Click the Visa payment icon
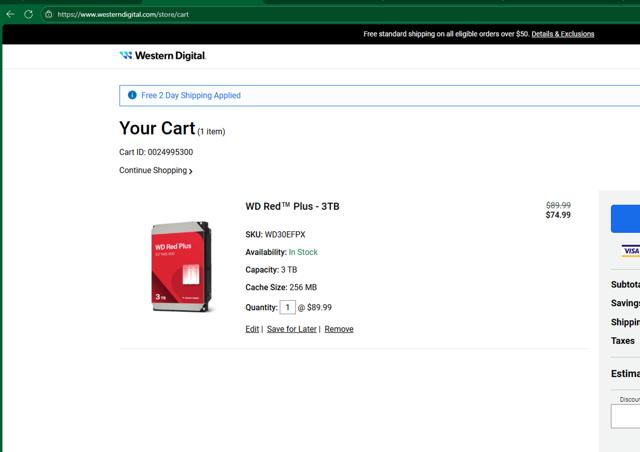The width and height of the screenshot is (640, 452). point(631,251)
